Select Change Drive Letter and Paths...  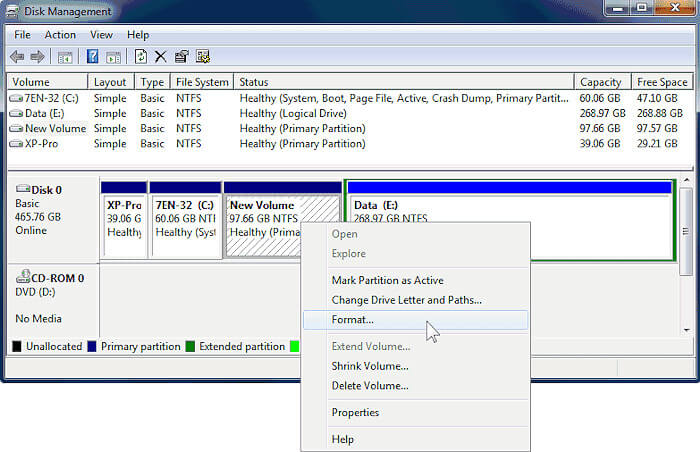[415, 300]
